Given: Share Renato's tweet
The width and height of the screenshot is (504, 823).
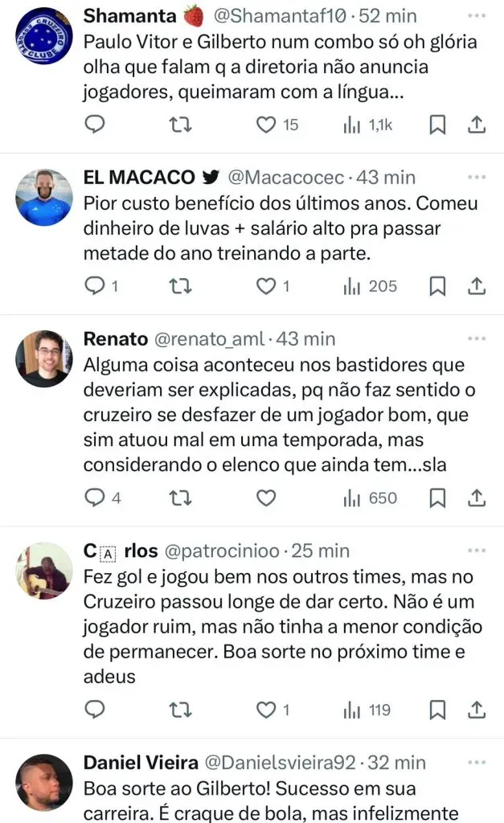Looking at the screenshot, I should tap(476, 498).
